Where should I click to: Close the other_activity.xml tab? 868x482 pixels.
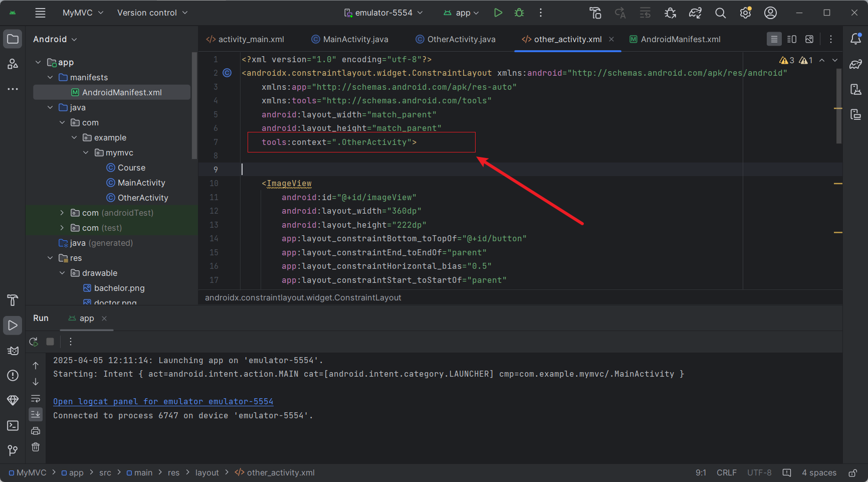[611, 39]
